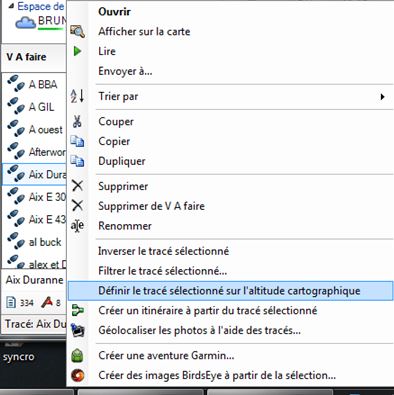The height and width of the screenshot is (395, 394).
Task: Click the Garmin adventure green icon
Action: [x=77, y=356]
